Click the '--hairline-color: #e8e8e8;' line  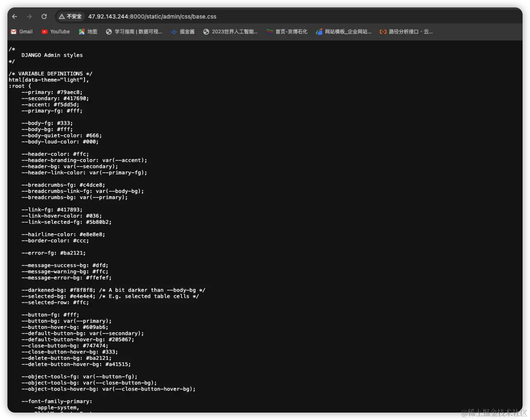[x=63, y=235]
